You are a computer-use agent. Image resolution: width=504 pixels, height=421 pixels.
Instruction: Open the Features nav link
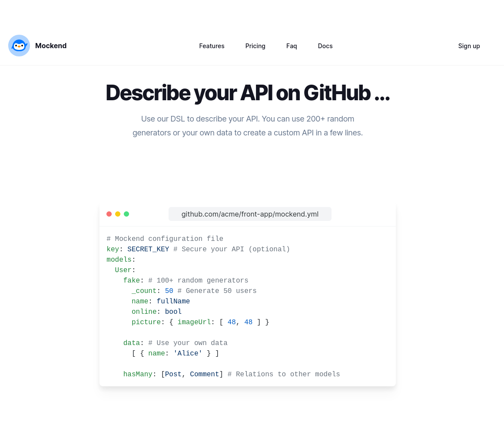coord(212,46)
